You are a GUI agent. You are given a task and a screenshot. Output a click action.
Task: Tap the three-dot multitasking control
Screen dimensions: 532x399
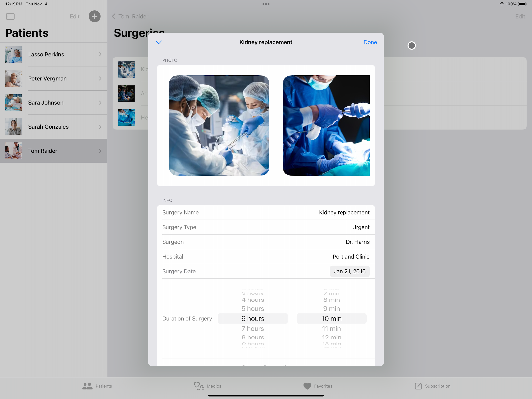click(266, 4)
